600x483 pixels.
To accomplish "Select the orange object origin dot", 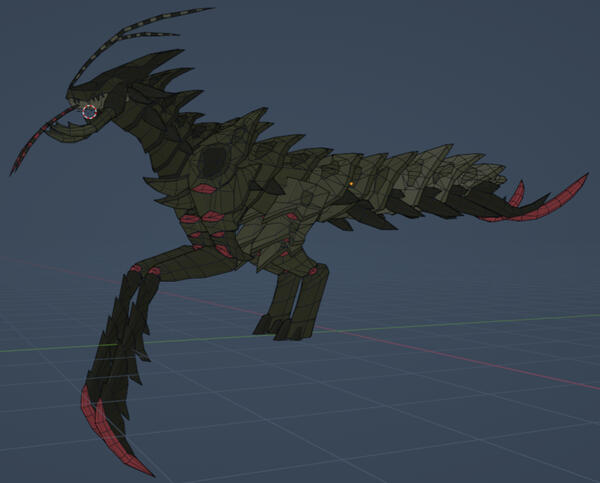I will 351,184.
